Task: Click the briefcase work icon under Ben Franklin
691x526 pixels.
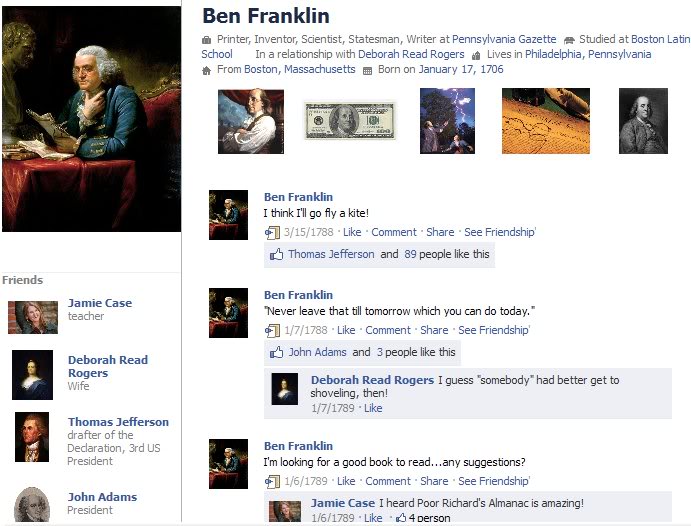Action: click(206, 40)
